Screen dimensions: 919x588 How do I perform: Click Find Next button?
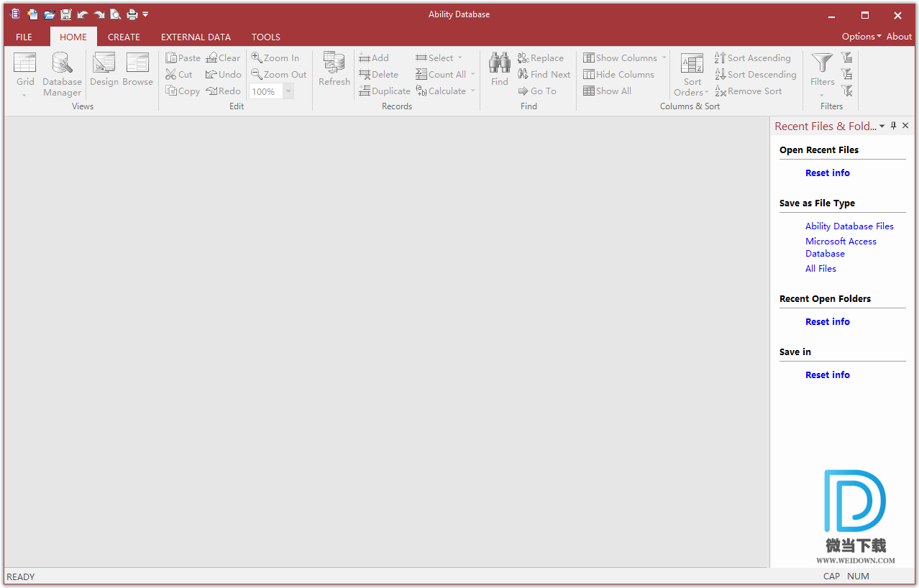pos(544,75)
